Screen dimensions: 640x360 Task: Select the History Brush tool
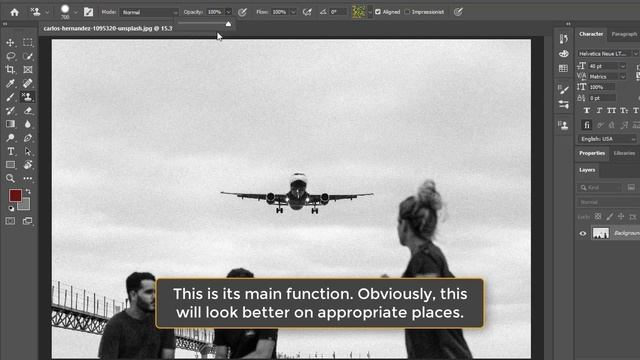pyautogui.click(x=10, y=111)
